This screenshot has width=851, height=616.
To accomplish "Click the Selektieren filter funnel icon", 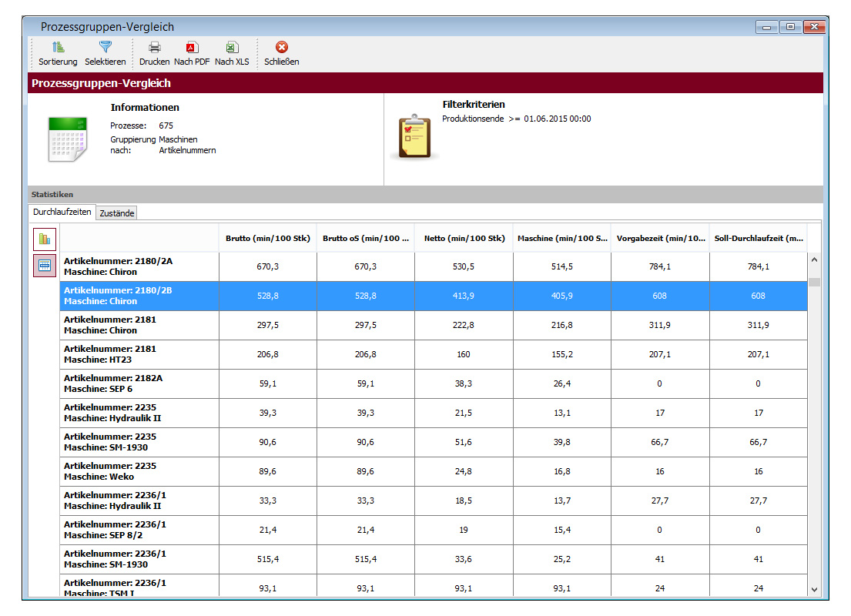I will (106, 47).
